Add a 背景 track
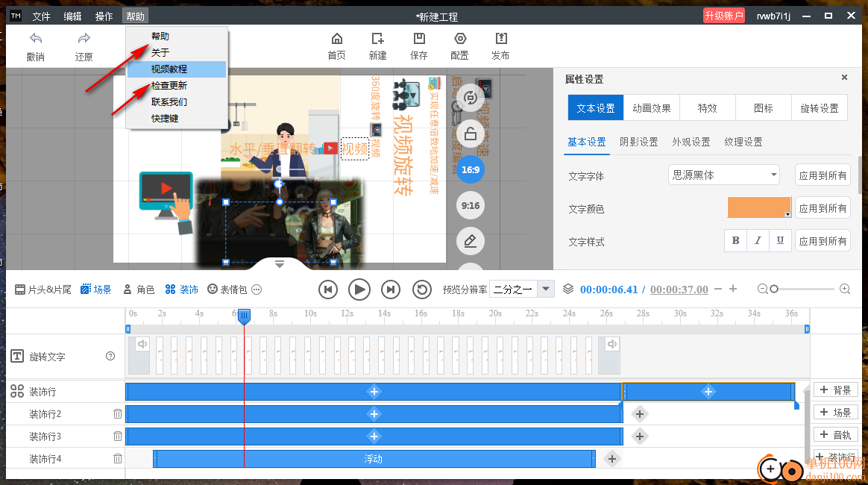Image resolution: width=868 pixels, height=485 pixels. 836,389
